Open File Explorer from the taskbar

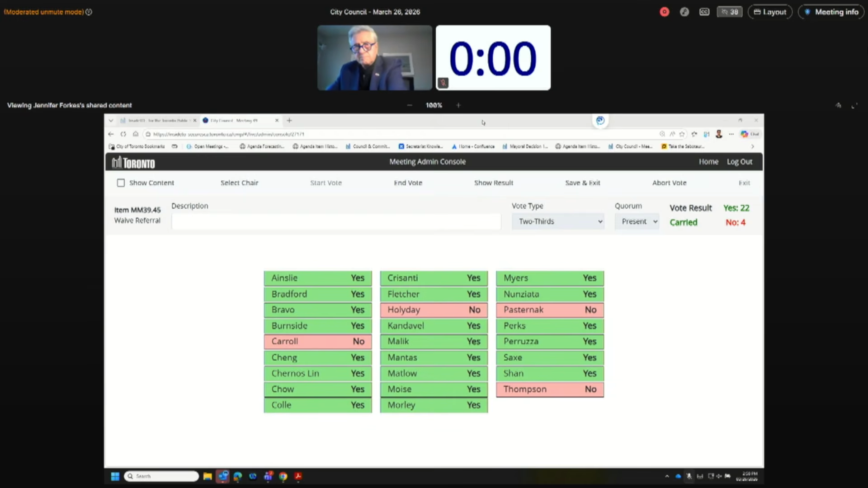[x=208, y=476]
